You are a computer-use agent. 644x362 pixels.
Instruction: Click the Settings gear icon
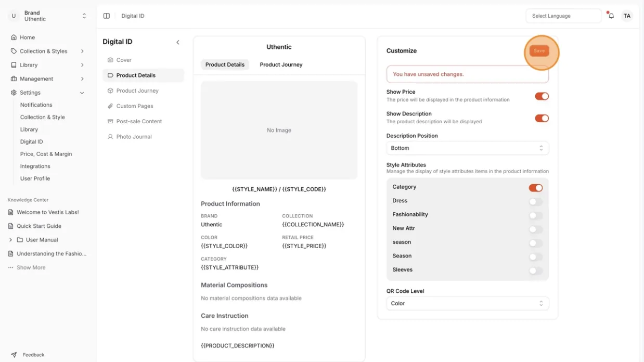(14, 93)
